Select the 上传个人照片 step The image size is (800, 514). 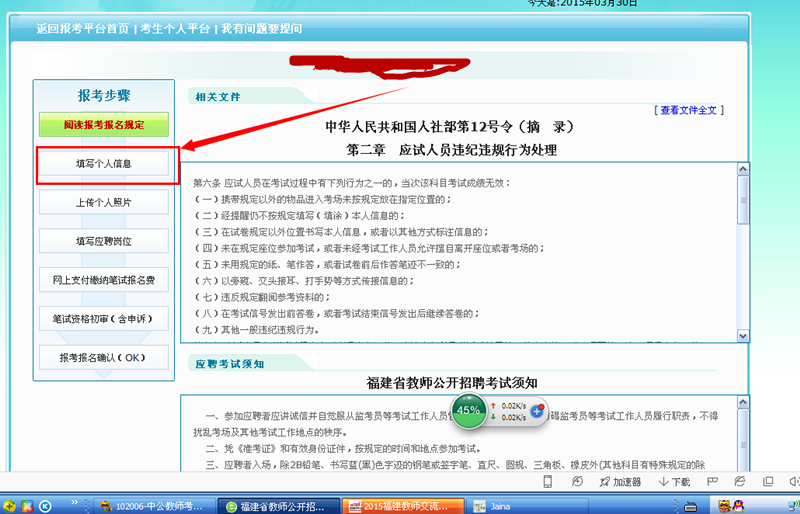coord(104,202)
